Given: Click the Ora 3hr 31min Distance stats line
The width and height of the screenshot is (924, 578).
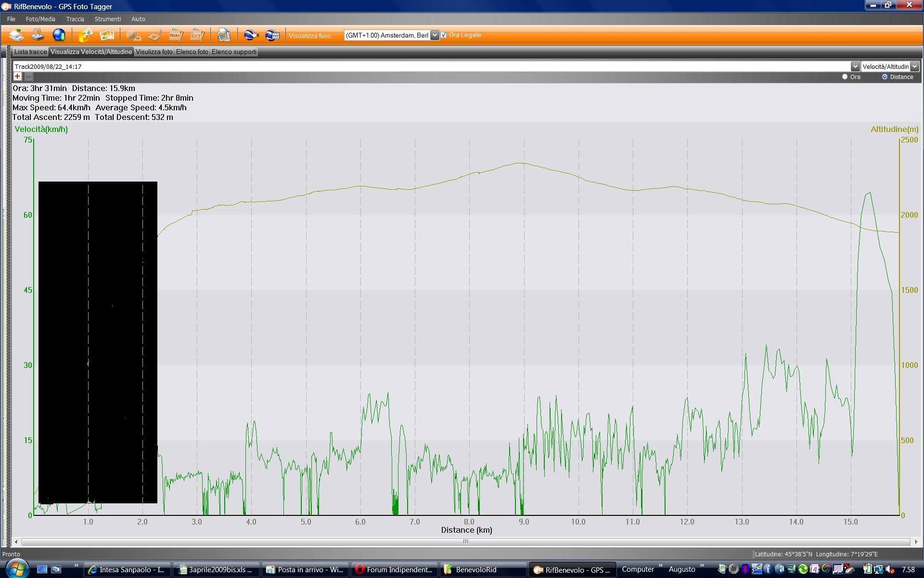Looking at the screenshot, I should tap(74, 88).
